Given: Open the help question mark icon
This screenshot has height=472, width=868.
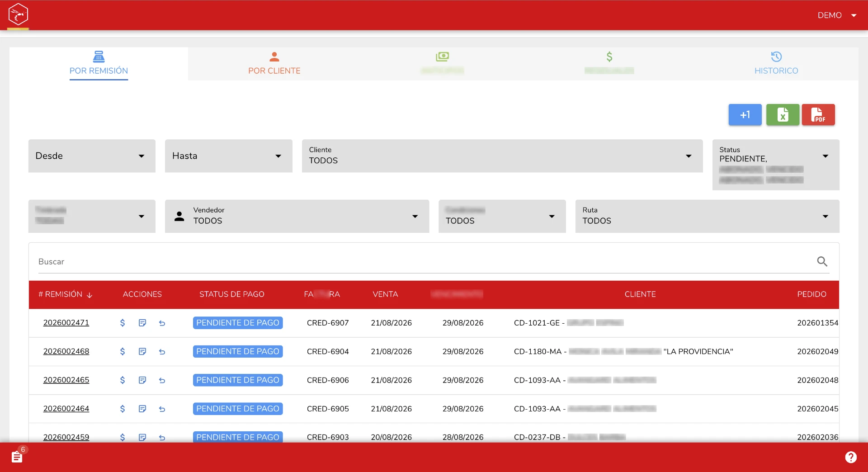Looking at the screenshot, I should [x=851, y=458].
